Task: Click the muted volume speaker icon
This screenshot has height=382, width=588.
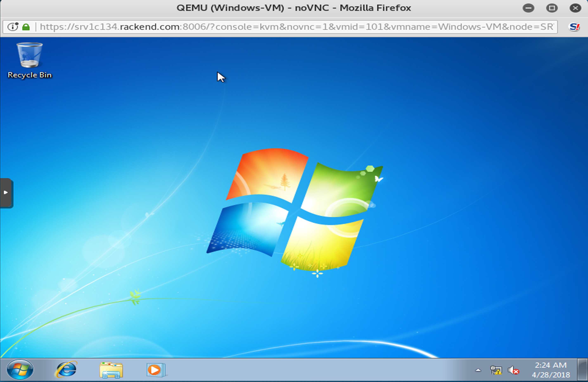Action: [513, 370]
